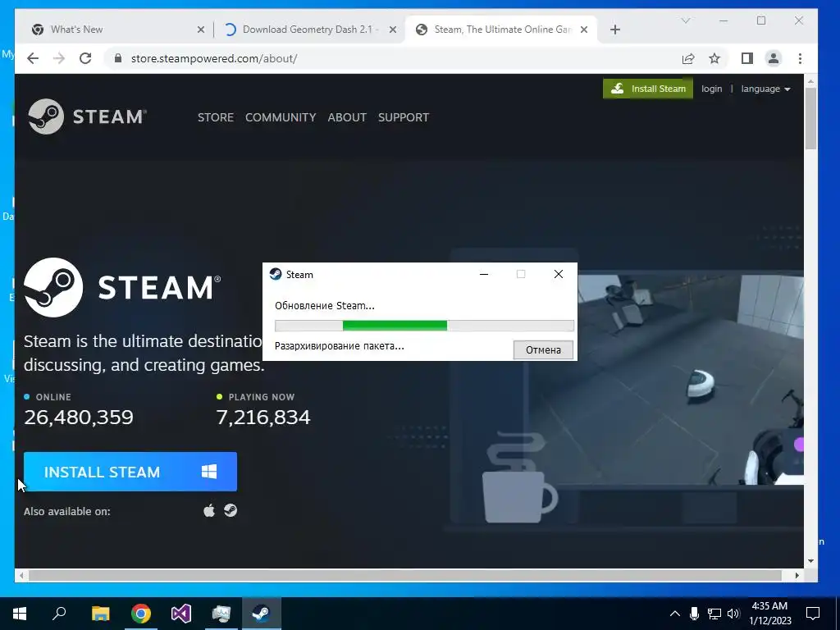
Task: Click the large STEAM hero logo
Action: [122, 287]
